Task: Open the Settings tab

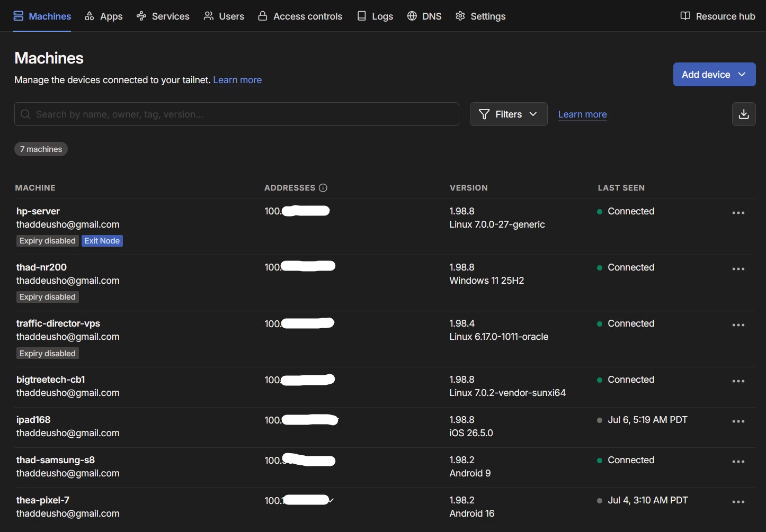Action: click(480, 16)
